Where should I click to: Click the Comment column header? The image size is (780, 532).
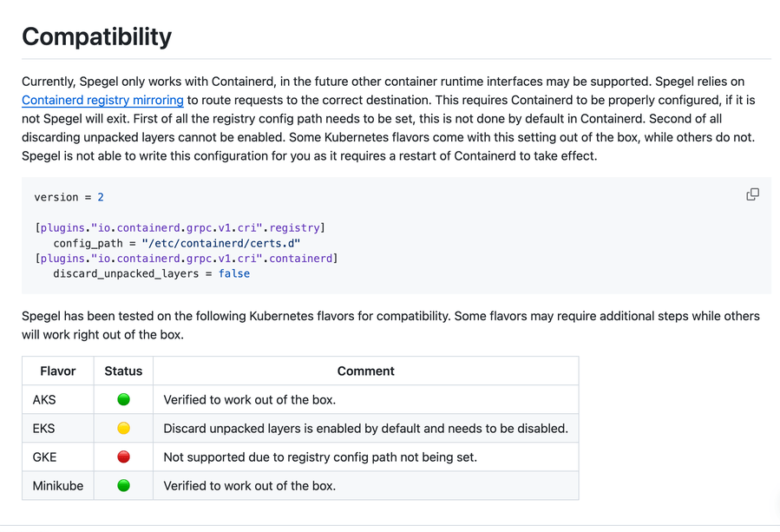(x=365, y=371)
